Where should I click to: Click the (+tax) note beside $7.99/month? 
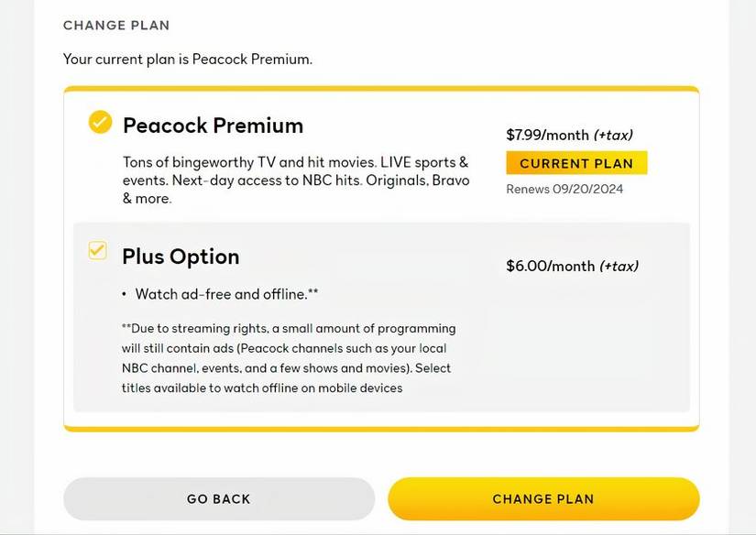click(x=613, y=135)
